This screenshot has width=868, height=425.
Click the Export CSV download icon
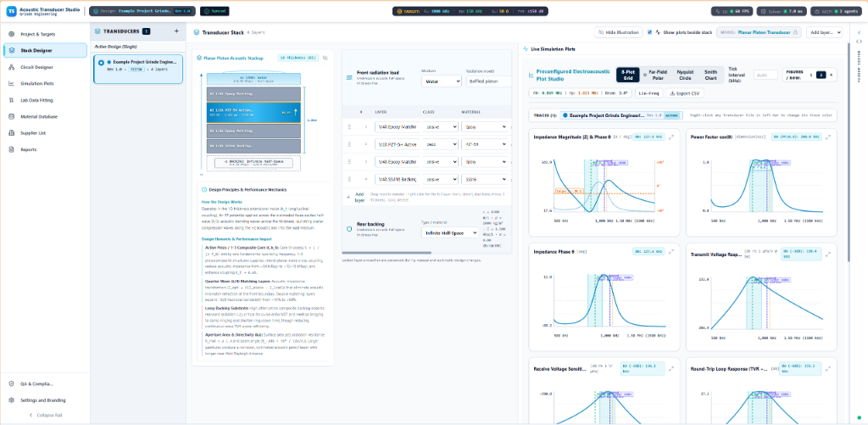point(671,93)
